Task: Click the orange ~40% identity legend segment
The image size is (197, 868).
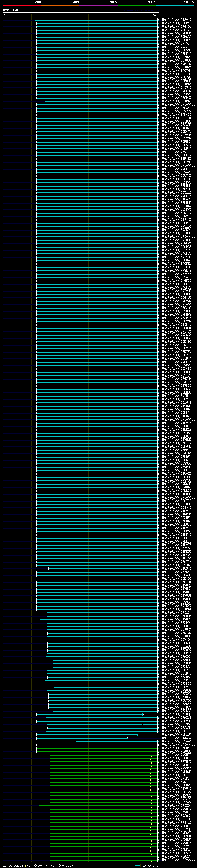Action: [60, 6]
